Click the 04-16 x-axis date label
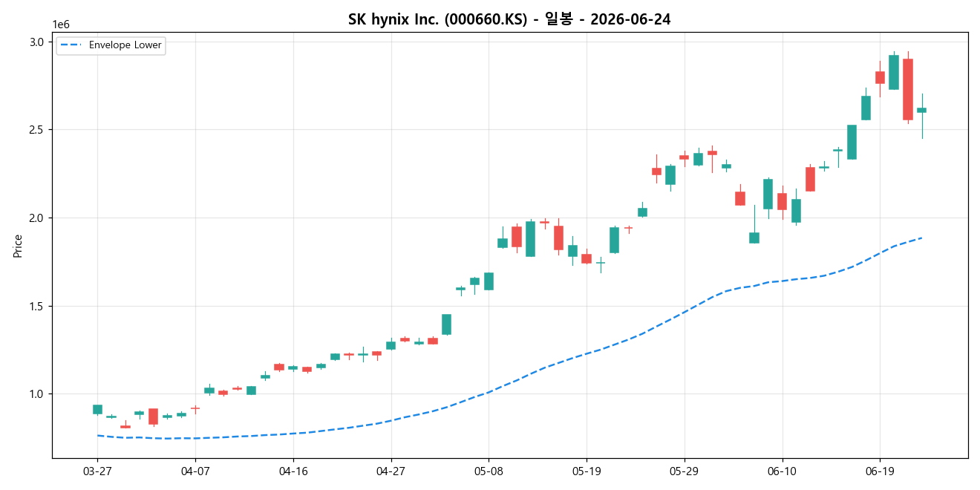 click(x=293, y=471)
